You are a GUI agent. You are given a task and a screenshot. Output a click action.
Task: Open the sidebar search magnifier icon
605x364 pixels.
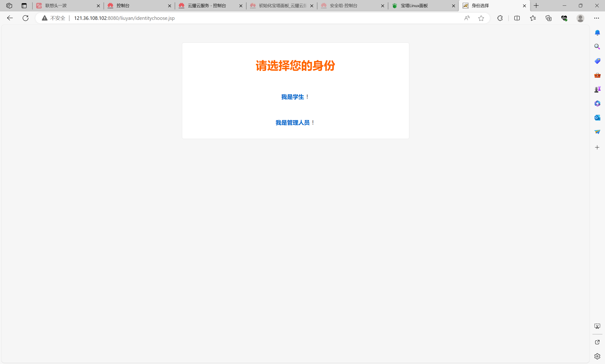pos(597,47)
